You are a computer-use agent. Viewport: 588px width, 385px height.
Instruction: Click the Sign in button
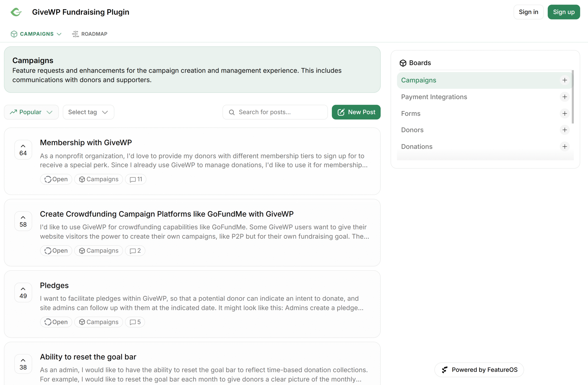[x=529, y=12]
